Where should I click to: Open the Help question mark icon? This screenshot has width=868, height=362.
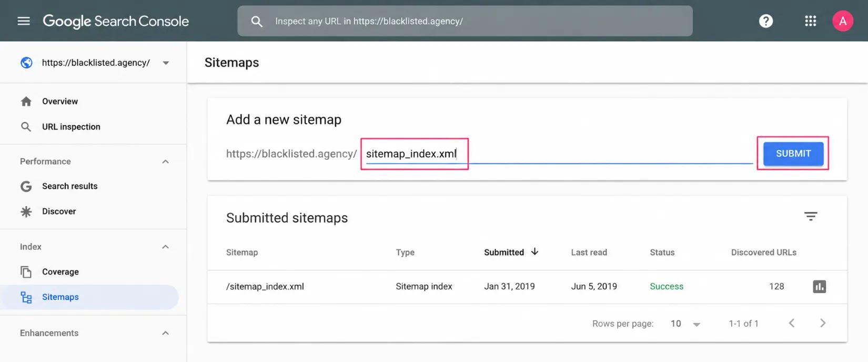pos(766,21)
